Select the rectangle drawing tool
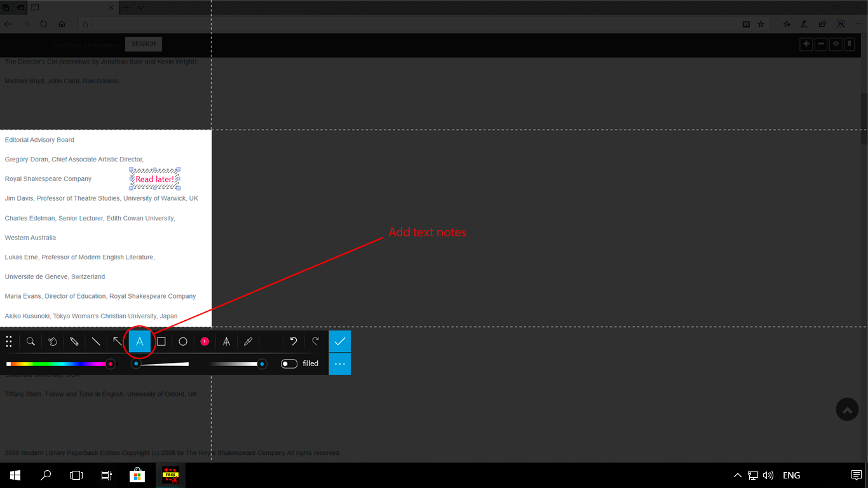The image size is (868, 488). [161, 341]
